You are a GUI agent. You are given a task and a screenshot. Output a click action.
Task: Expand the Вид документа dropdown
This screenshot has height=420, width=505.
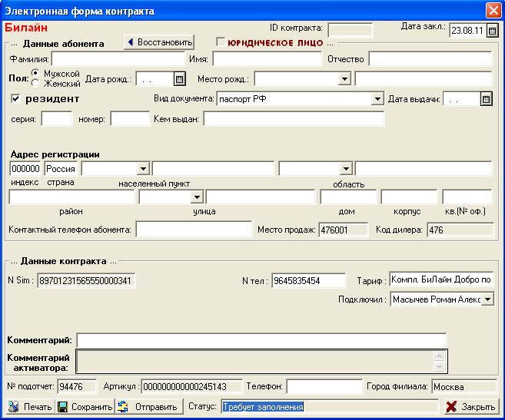tap(377, 99)
